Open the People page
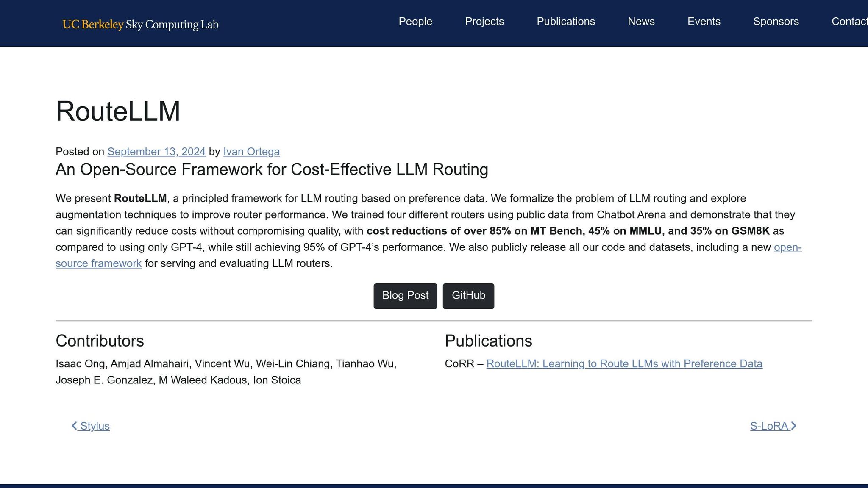 [x=415, y=22]
